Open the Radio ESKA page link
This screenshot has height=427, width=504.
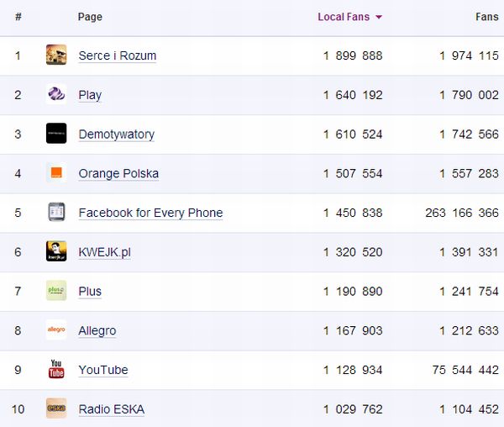pos(111,409)
